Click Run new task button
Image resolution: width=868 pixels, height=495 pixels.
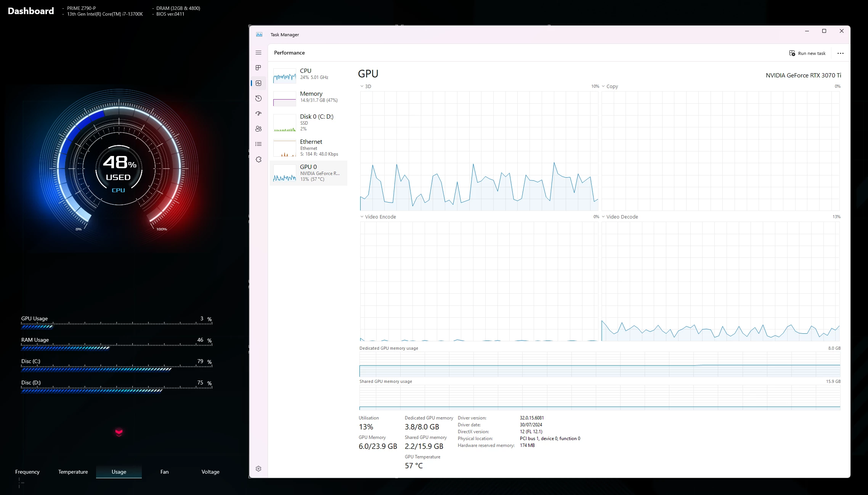point(807,53)
